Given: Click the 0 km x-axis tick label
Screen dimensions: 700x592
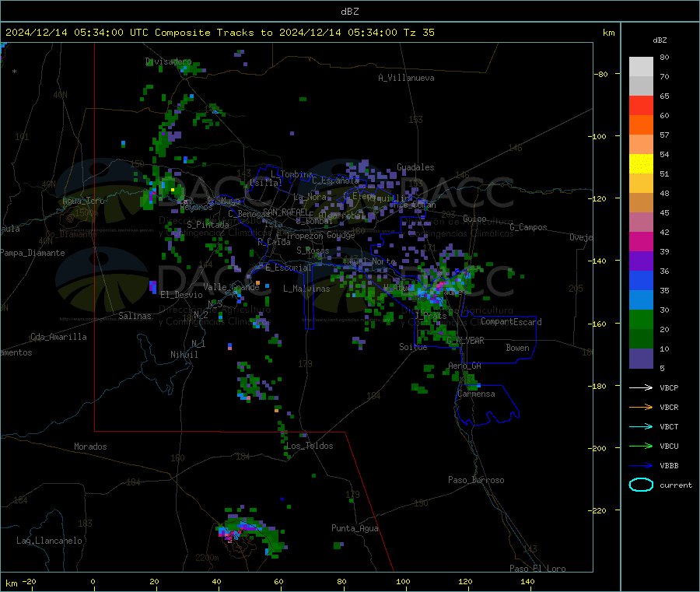Looking at the screenshot, I should coord(93,581).
